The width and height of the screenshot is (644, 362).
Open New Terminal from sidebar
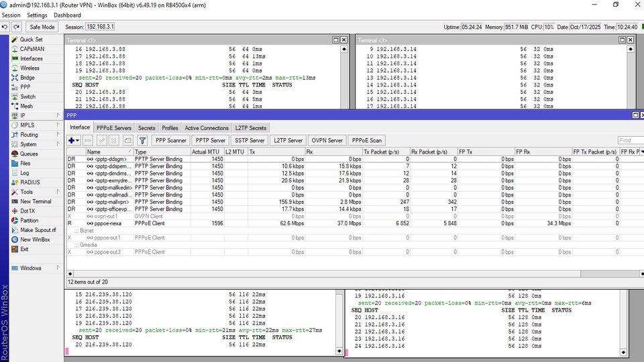[x=36, y=201]
